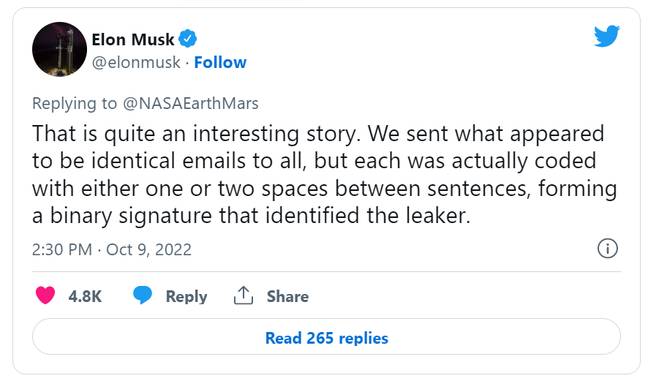Viewport: 648px width, 381px height.
Task: Click the Elon Musk display name
Action: click(133, 40)
